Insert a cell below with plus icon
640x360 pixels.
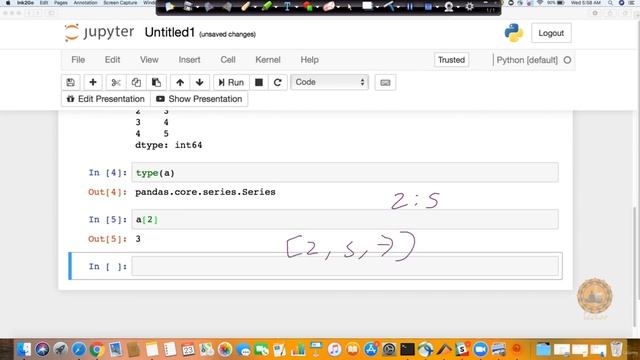pyautogui.click(x=93, y=82)
